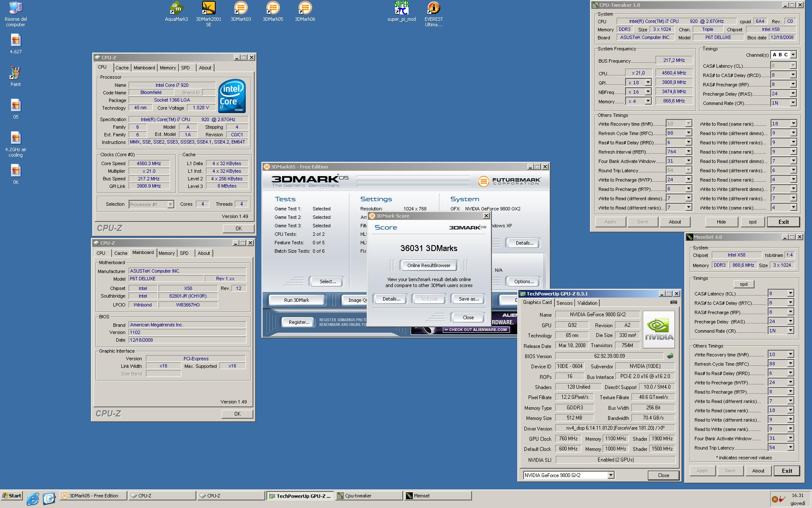The height and width of the screenshot is (508, 812).
Task: Click GPU-Z screenshot camera icon
Action: pyautogui.click(x=674, y=302)
